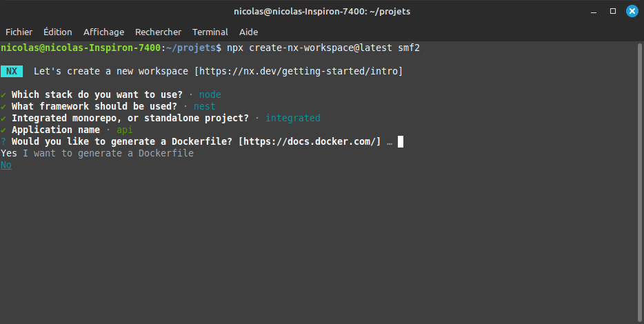
Task: Open the Rechercher menu
Action: pos(158,32)
